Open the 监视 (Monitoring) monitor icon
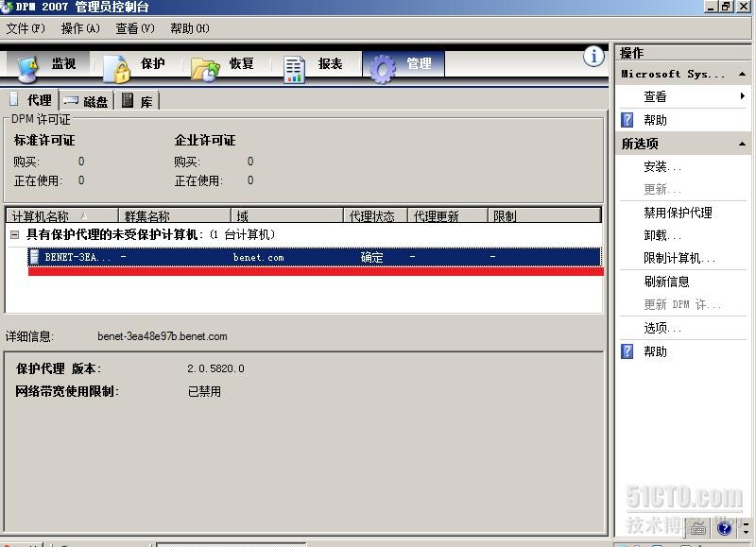 coord(27,68)
